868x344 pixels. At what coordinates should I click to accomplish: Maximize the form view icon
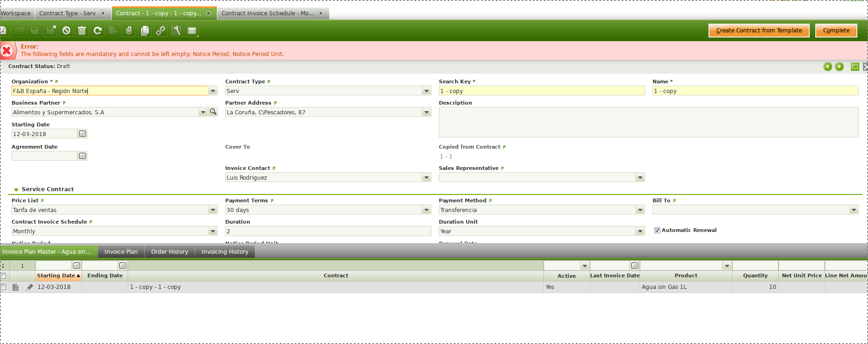pos(855,67)
